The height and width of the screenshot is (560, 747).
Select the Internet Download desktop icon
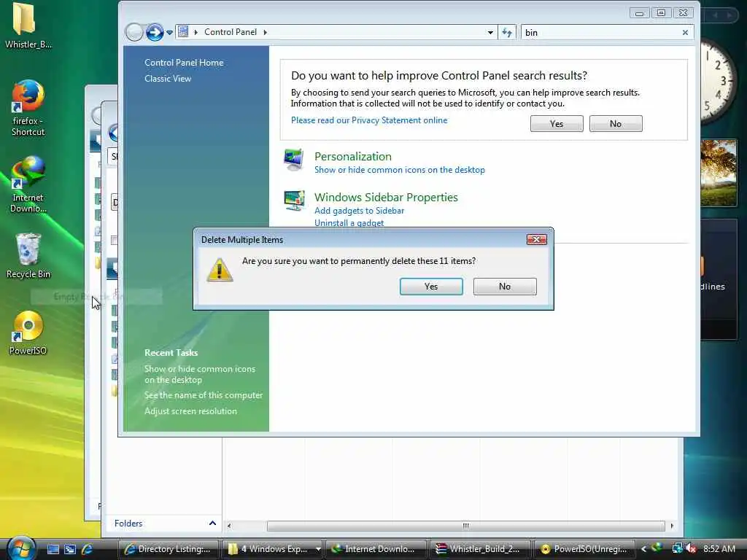tap(28, 184)
